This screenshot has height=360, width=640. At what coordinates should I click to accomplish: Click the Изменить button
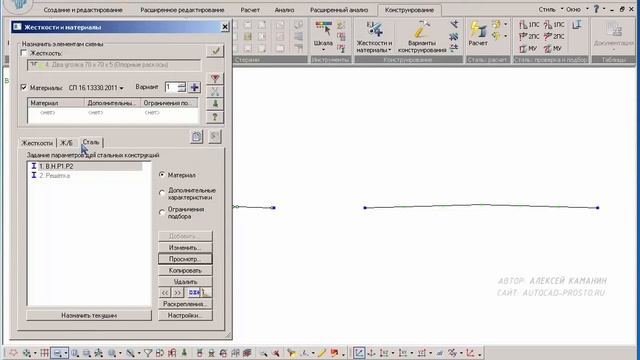point(185,247)
